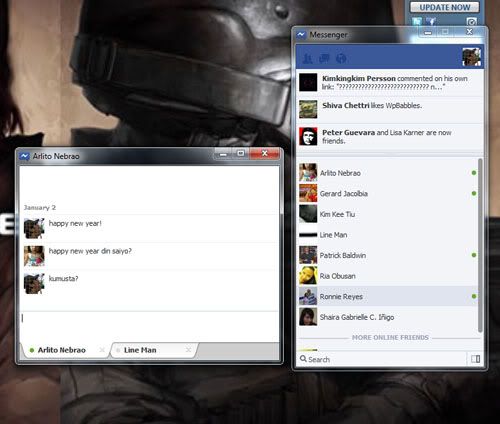This screenshot has width=500, height=424.
Task: Open Shiva Chettri likes WpBabbles story
Action: point(389,110)
